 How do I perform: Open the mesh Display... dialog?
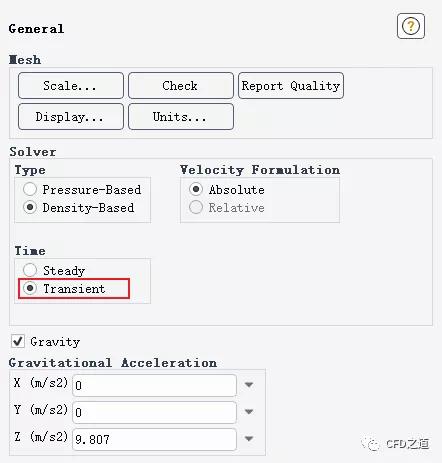(71, 117)
